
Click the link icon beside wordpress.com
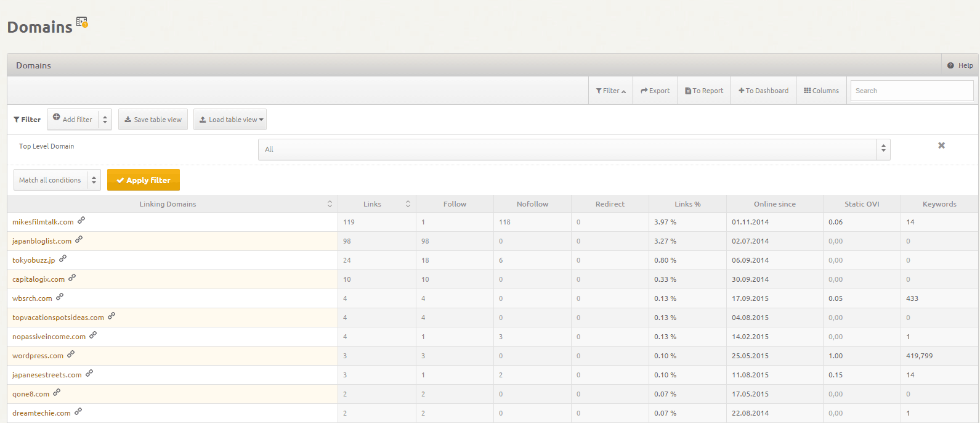pos(71,354)
